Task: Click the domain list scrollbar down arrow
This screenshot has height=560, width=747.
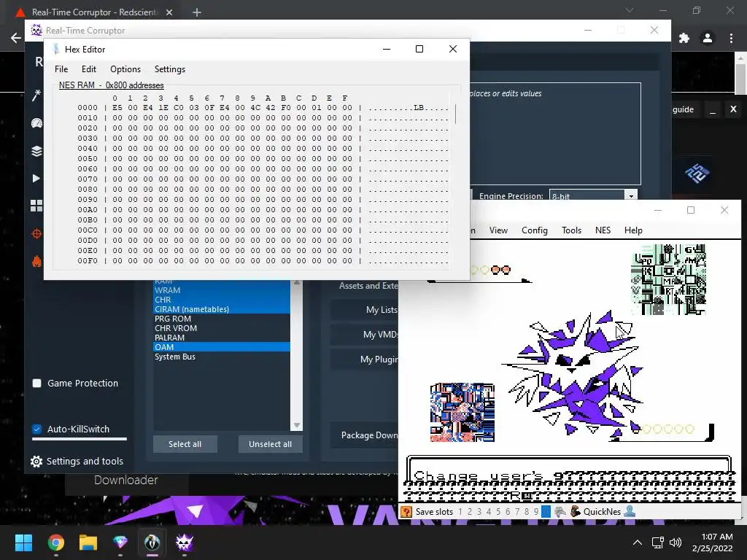Action: click(297, 425)
